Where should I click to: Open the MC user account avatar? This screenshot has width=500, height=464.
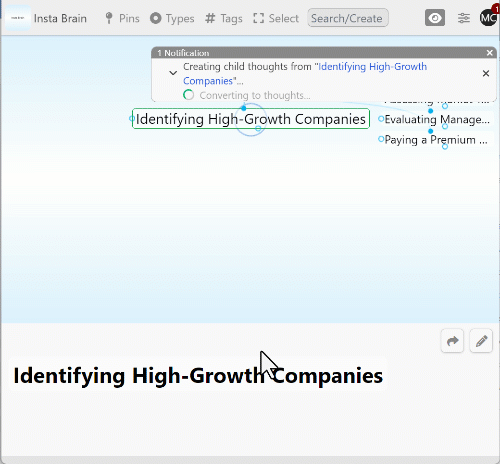tap(488, 18)
